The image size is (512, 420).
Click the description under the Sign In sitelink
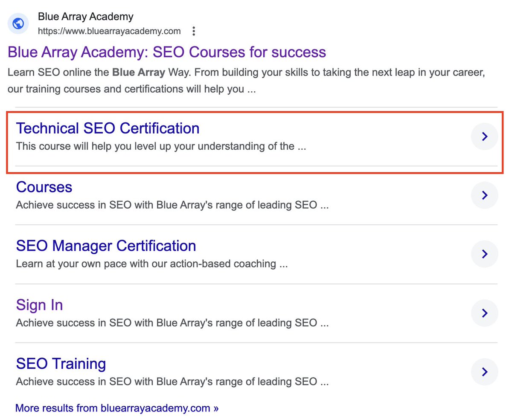coord(172,323)
